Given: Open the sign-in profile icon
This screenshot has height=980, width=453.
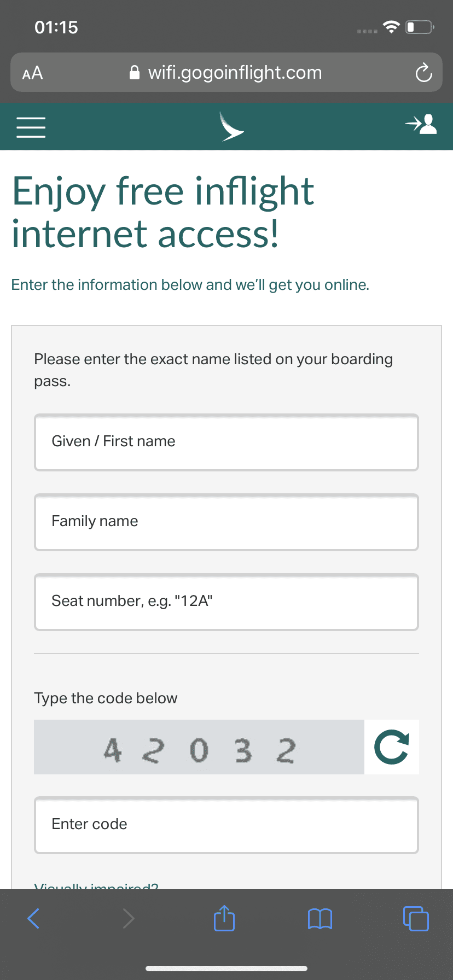Looking at the screenshot, I should (x=421, y=125).
